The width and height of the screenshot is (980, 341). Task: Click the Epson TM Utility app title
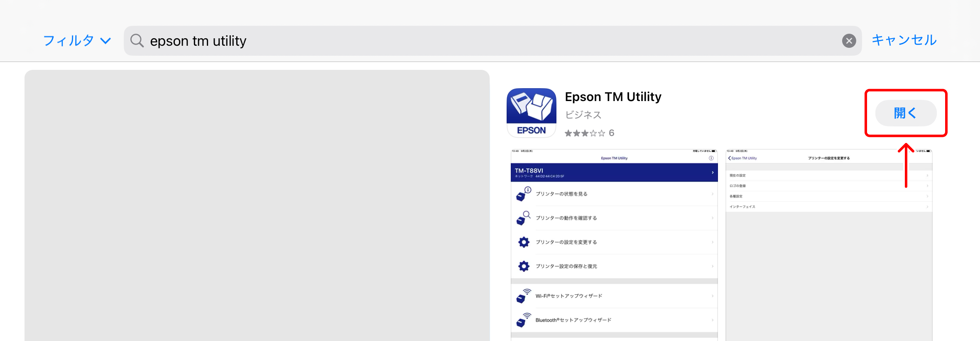[x=613, y=97]
